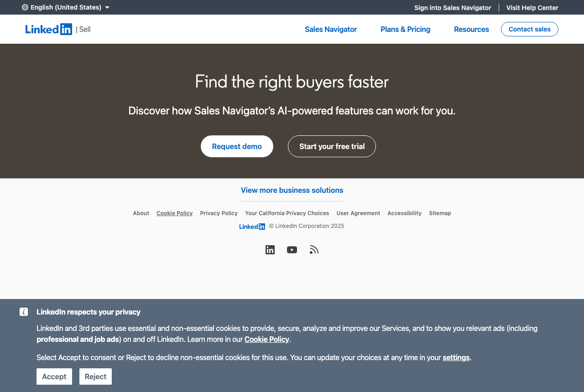Image resolution: width=584 pixels, height=392 pixels.
Task: Open the Sales Navigator menu
Action: pos(331,29)
